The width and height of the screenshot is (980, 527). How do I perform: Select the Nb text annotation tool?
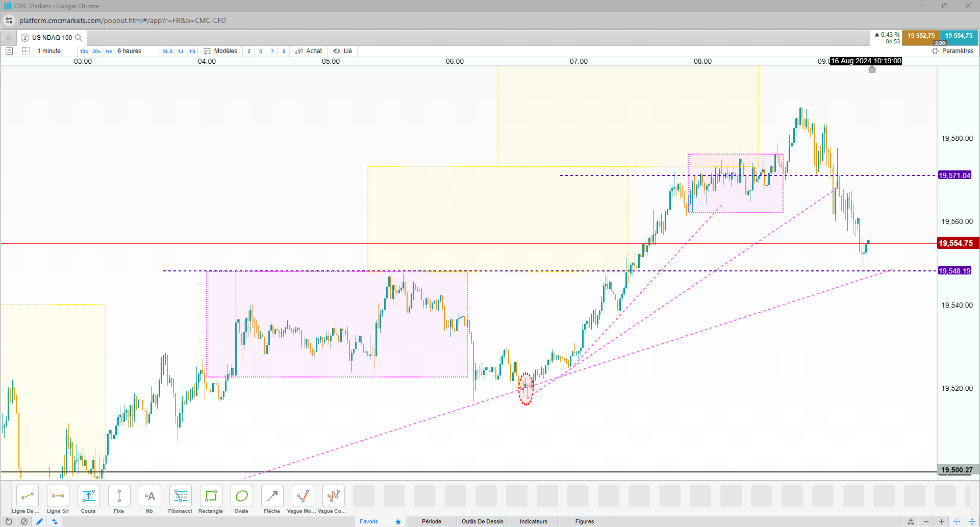[x=150, y=496]
